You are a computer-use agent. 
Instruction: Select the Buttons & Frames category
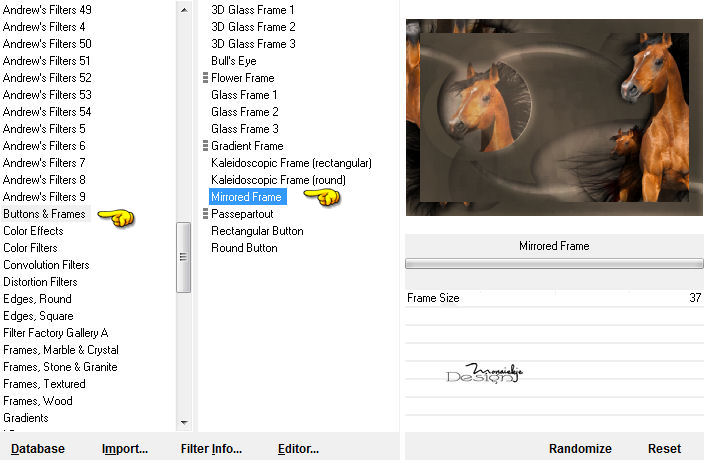tap(44, 214)
